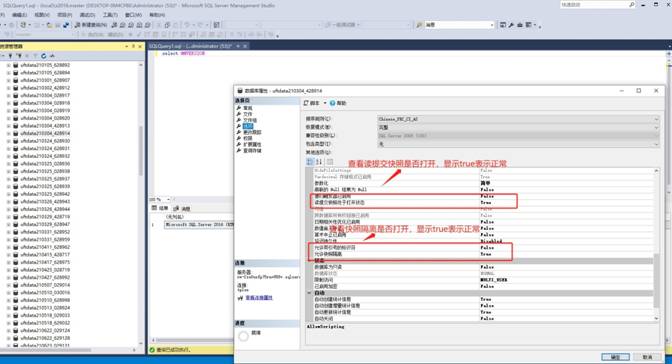Switch to the Messages results tab
This screenshot has width=672, height=364.
(x=182, y=208)
